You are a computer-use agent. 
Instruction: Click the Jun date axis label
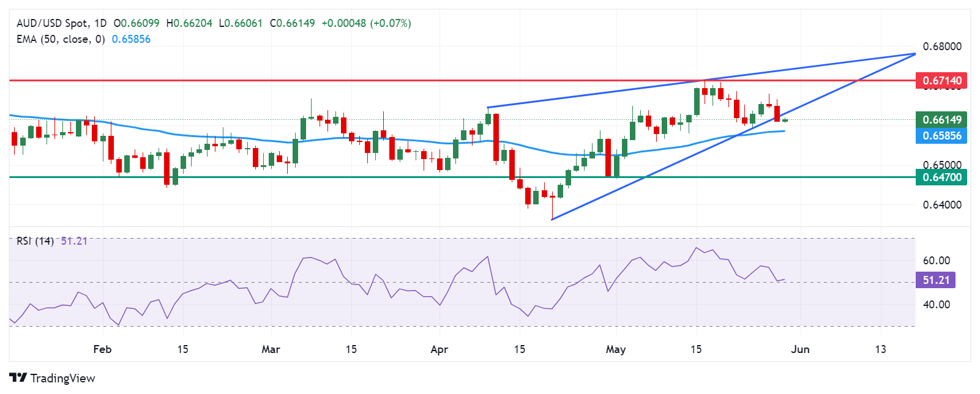(800, 349)
